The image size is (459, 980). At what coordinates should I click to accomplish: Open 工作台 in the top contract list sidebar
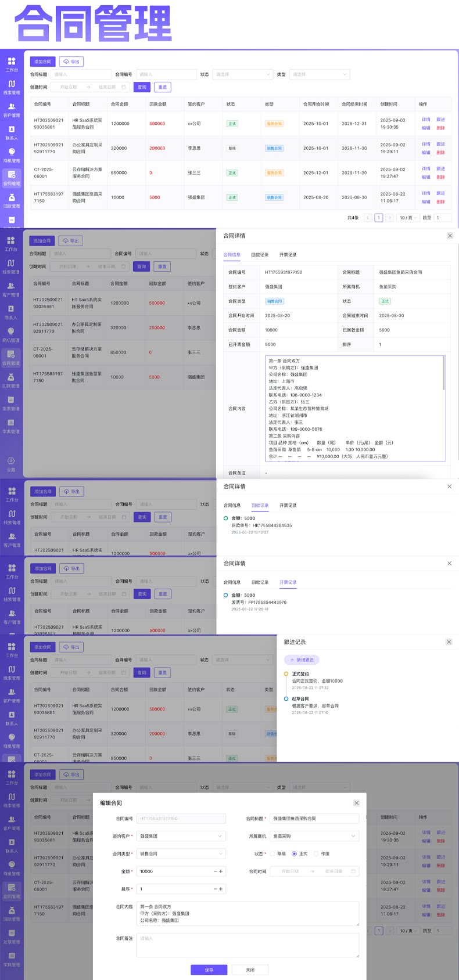pos(12,64)
